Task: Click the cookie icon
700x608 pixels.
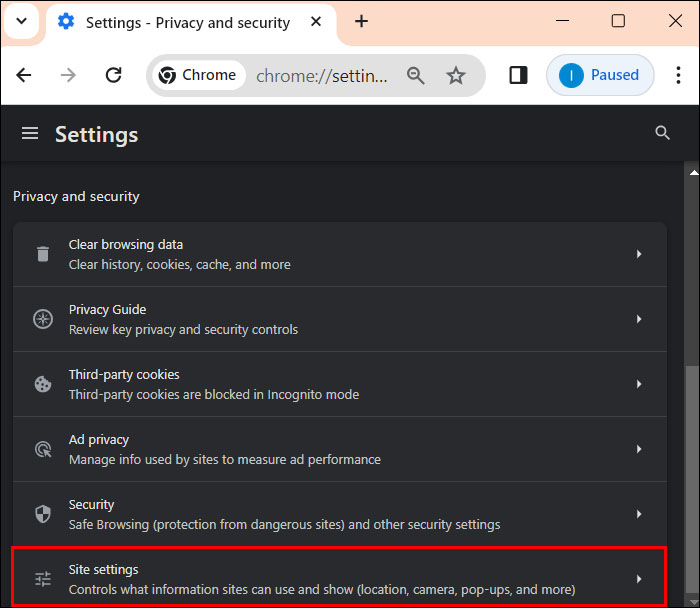Action: click(43, 384)
